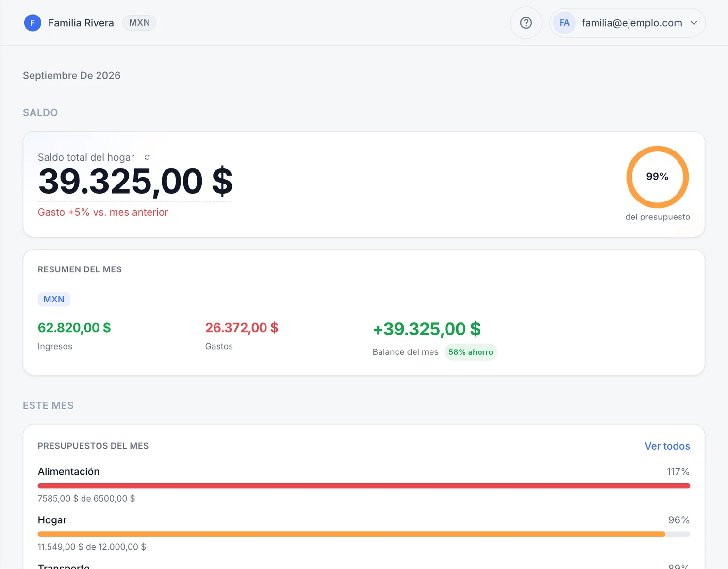Click the Hogar orange progress bar

pos(364,534)
